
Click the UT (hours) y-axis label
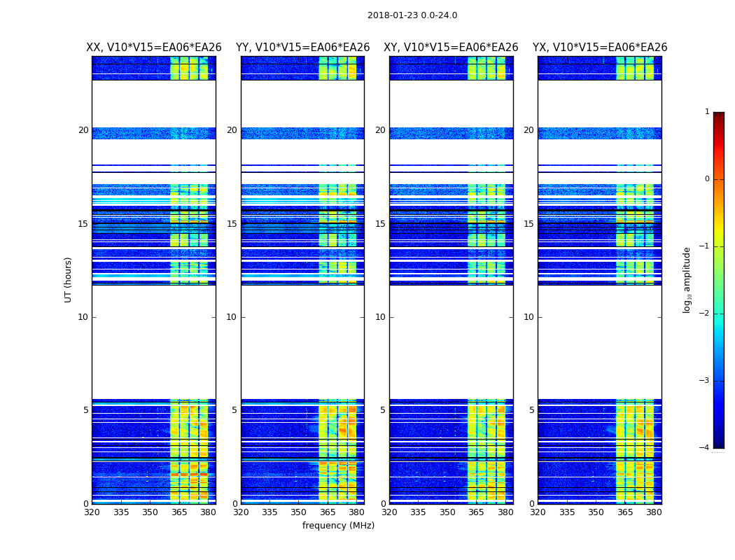pyautogui.click(x=69, y=279)
